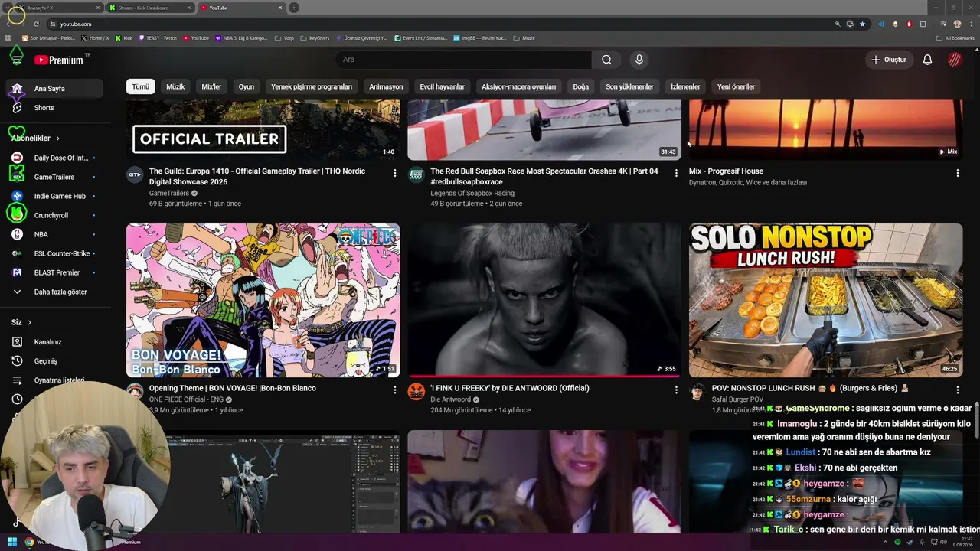Open the Legends Of Soapbox Racing channel name

click(472, 194)
